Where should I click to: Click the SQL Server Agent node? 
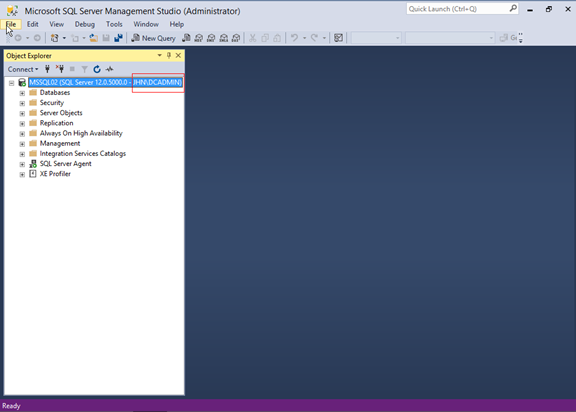point(65,164)
